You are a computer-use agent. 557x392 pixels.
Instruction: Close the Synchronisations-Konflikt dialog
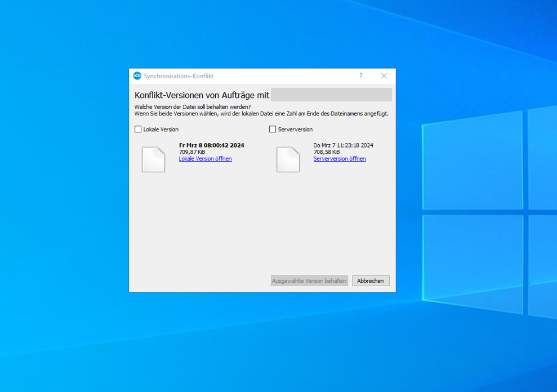384,76
